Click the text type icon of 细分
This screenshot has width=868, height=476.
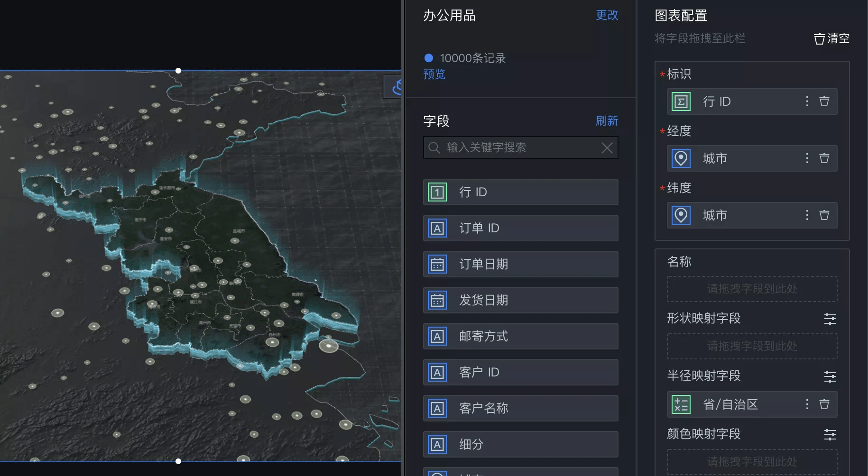pyautogui.click(x=437, y=444)
